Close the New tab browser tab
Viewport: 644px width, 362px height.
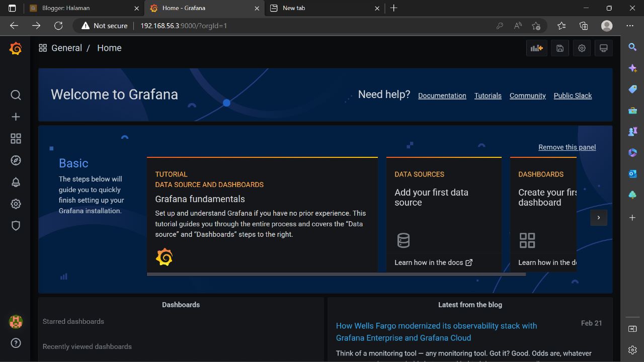[x=377, y=8]
